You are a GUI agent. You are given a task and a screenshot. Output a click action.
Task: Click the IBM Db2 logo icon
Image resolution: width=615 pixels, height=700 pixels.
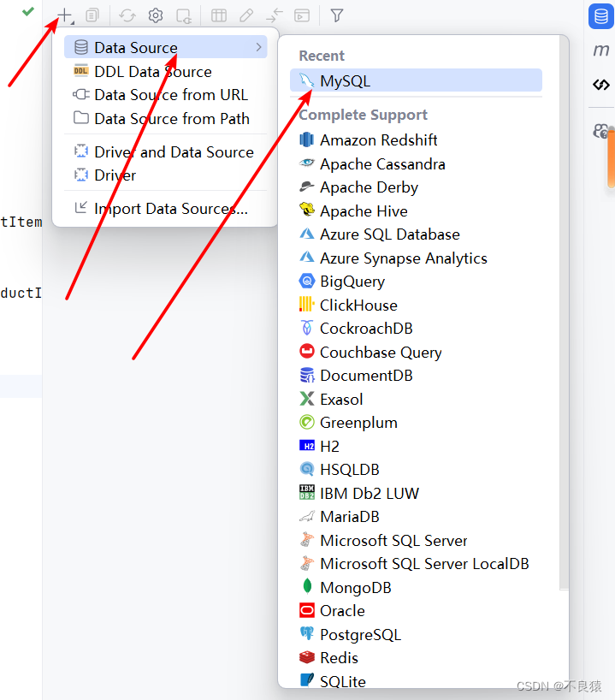(306, 492)
